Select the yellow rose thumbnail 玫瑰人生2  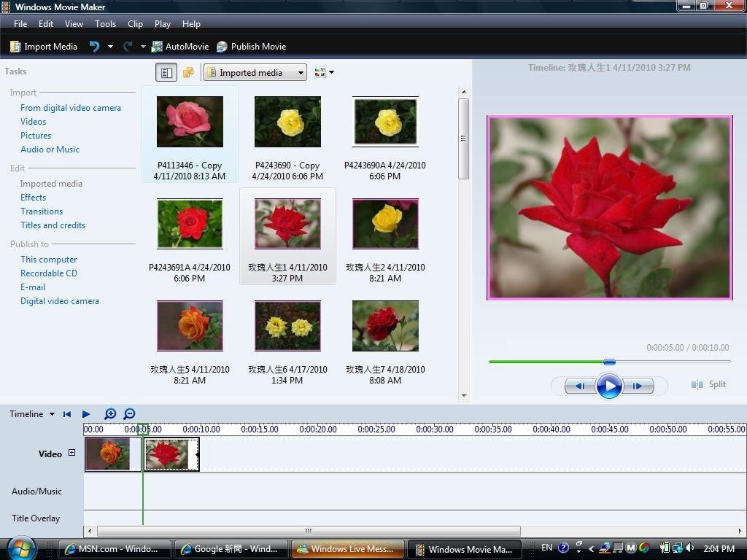click(385, 223)
